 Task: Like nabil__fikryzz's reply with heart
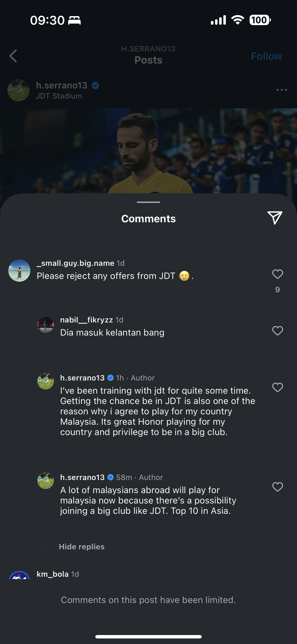point(277,331)
